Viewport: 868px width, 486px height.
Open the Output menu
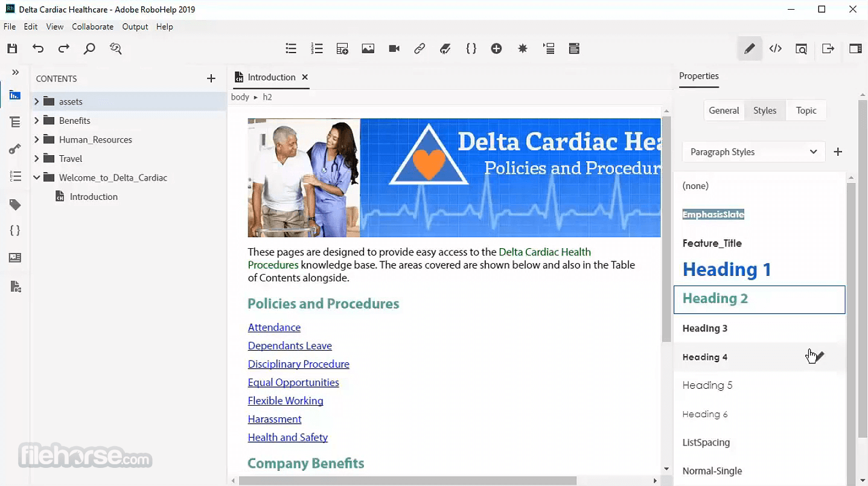(x=135, y=27)
